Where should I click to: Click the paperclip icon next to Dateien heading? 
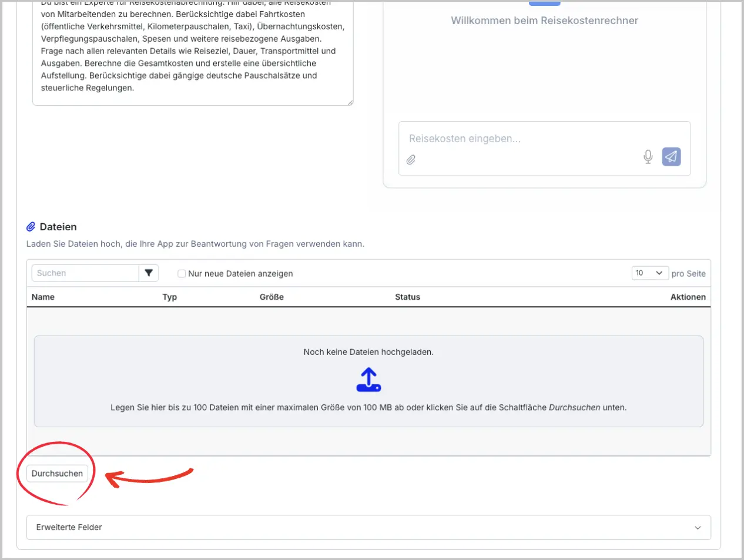(x=31, y=227)
